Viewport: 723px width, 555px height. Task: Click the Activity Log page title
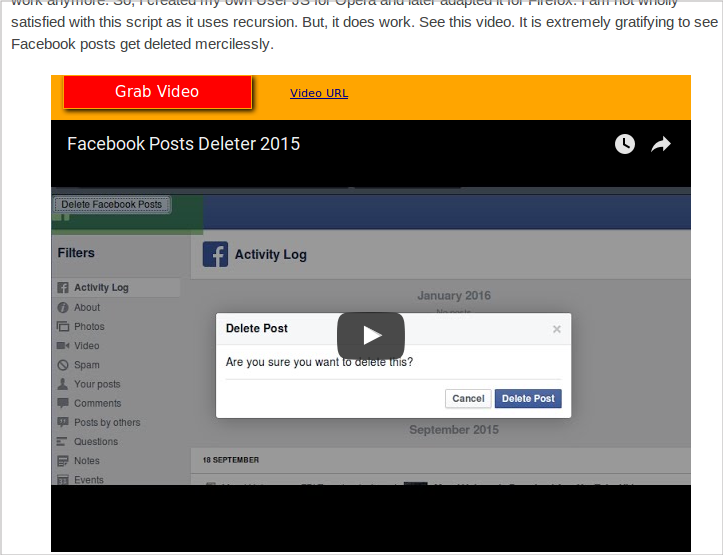point(271,254)
